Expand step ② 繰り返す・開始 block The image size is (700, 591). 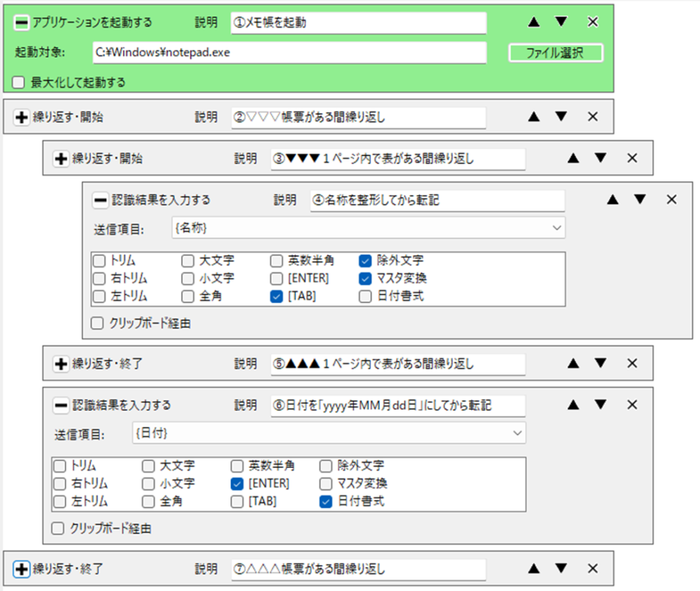22,117
